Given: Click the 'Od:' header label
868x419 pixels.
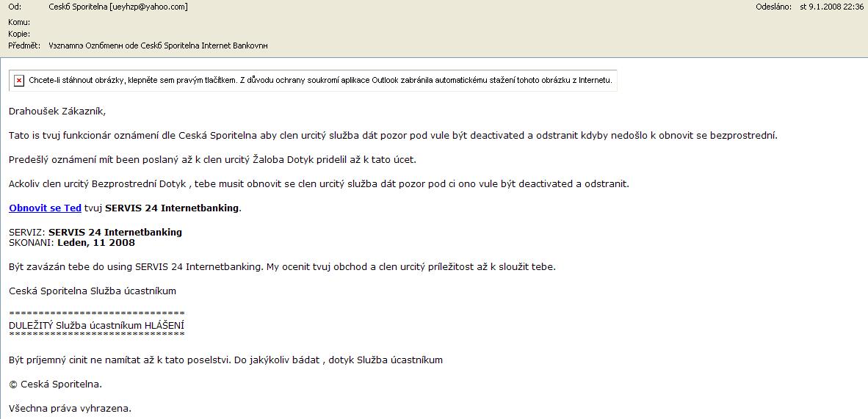Looking at the screenshot, I should [x=15, y=7].
